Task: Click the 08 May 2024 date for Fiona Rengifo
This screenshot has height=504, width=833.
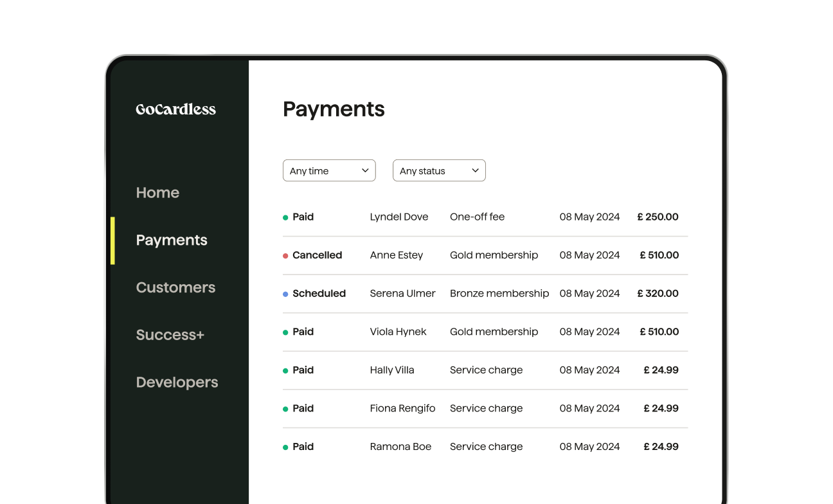Action: [x=589, y=408]
